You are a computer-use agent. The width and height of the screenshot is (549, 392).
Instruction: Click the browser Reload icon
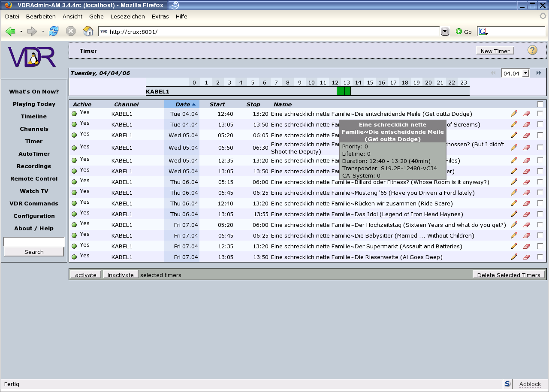pos(54,31)
